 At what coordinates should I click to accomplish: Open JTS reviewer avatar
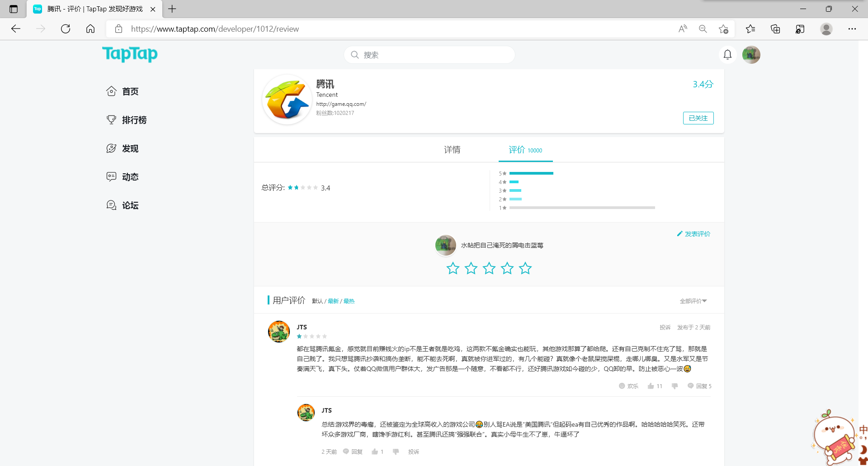pos(279,332)
